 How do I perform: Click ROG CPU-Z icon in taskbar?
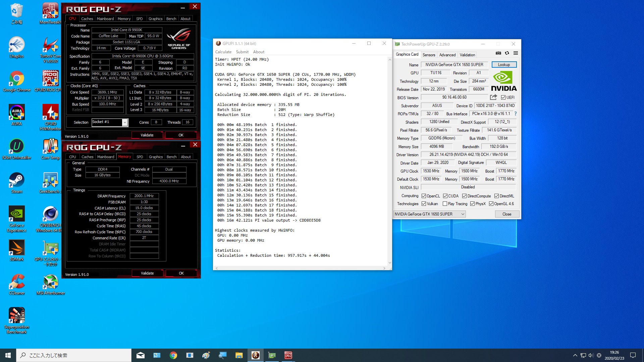pos(288,355)
